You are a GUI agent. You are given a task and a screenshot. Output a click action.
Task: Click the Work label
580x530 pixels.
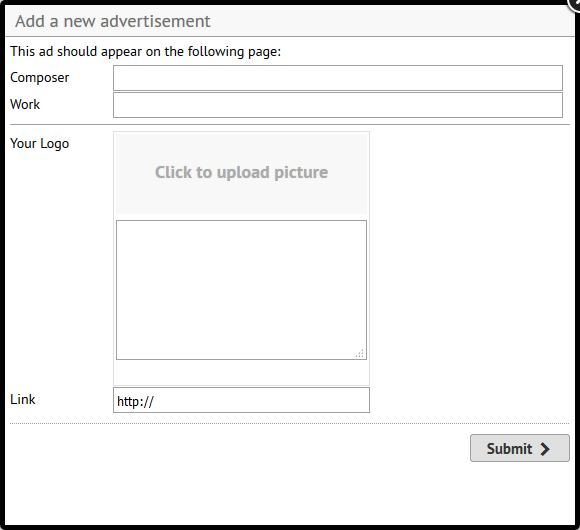point(25,104)
